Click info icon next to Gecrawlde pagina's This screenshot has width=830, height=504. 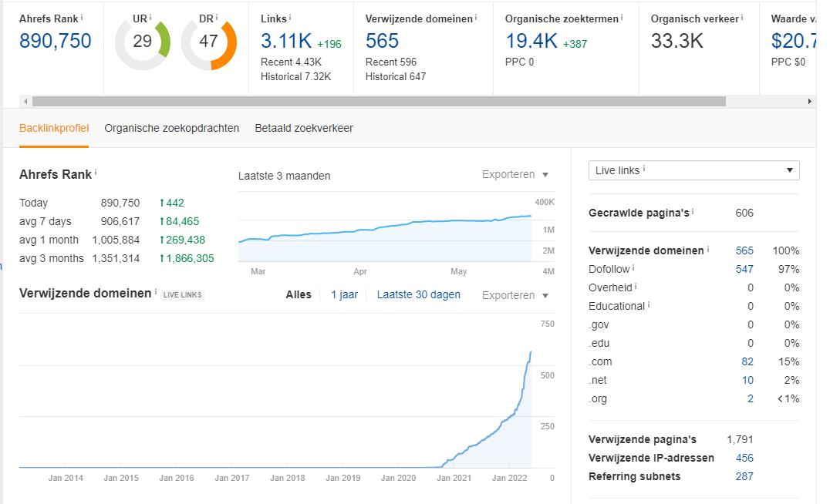(x=693, y=211)
